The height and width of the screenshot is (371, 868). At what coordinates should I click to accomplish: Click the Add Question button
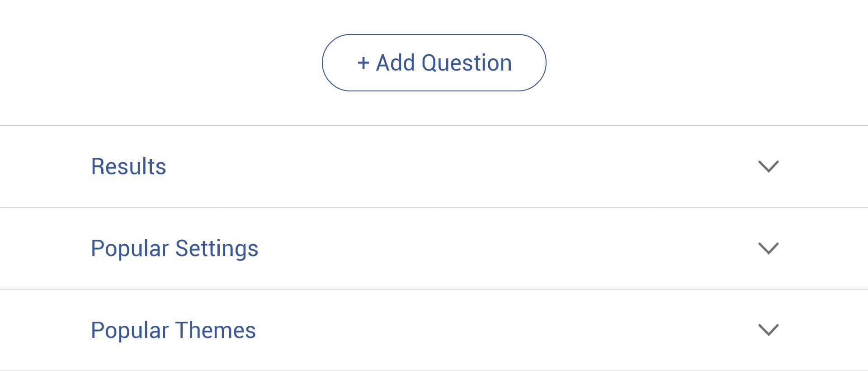click(x=434, y=62)
